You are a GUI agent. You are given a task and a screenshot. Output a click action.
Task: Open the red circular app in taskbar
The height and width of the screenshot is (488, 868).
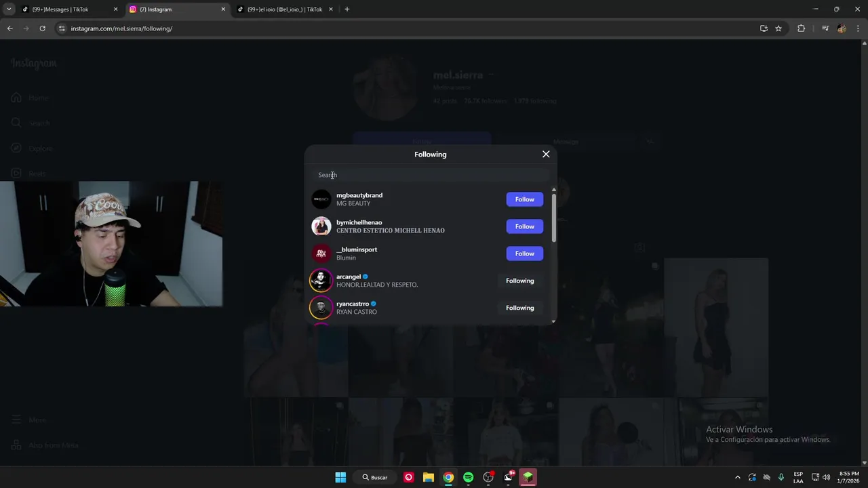(408, 477)
